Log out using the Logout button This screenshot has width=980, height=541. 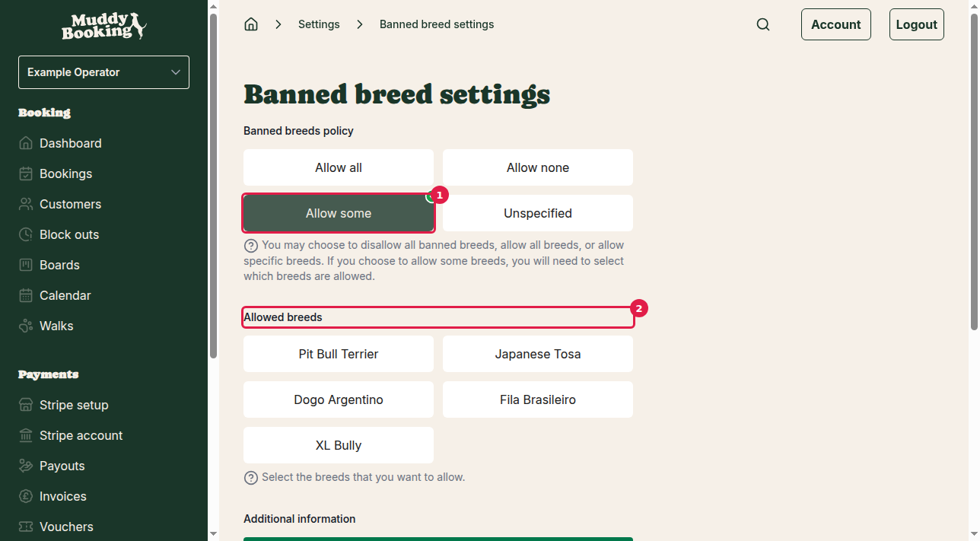916,24
